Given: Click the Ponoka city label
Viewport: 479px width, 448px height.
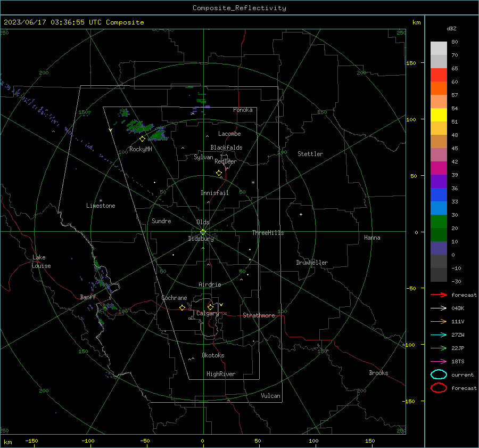Looking at the screenshot, I should 243,110.
